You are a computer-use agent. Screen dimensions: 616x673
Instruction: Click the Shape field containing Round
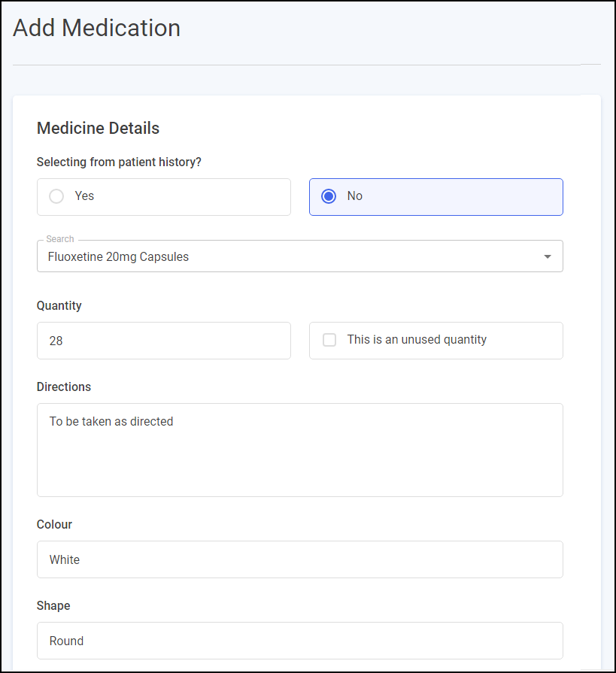pyautogui.click(x=299, y=641)
